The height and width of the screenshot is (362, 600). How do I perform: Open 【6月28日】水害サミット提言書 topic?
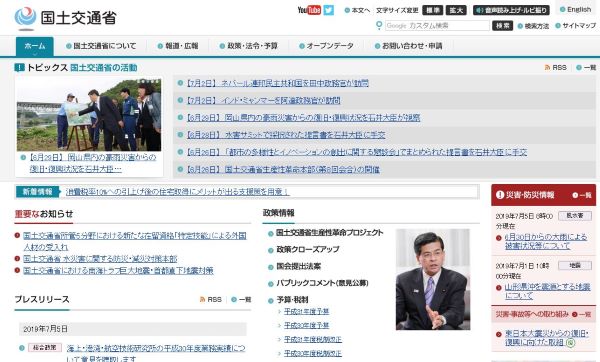pyautogui.click(x=286, y=135)
